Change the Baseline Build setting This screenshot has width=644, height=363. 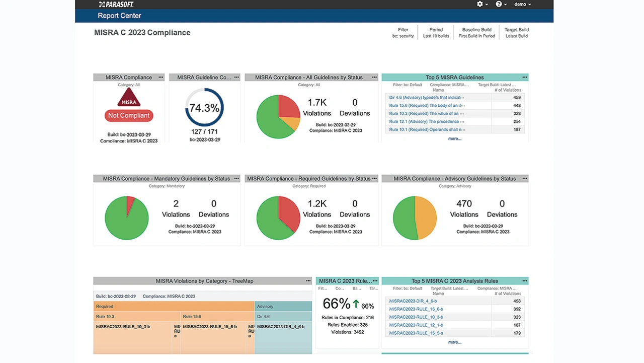pos(476,33)
